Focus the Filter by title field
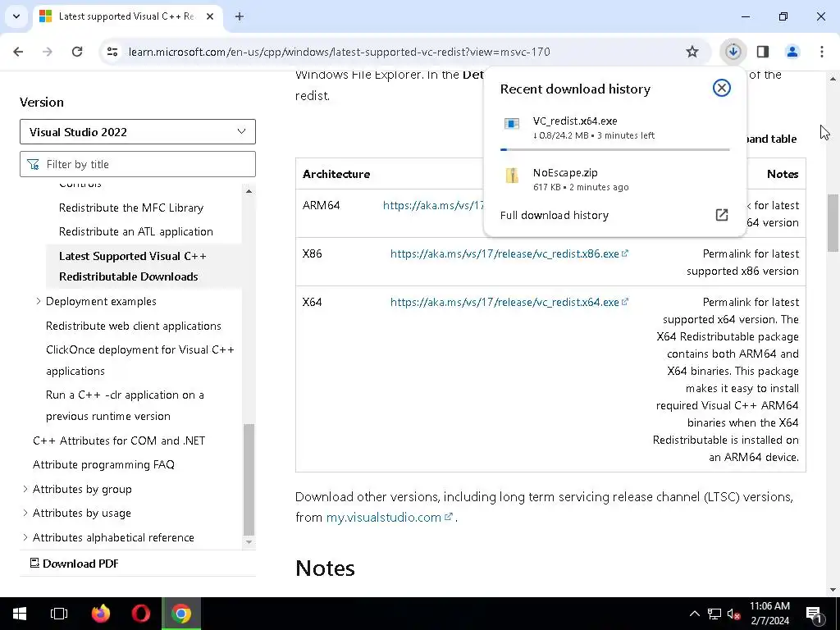Screen dimensions: 840x630 click(138, 164)
